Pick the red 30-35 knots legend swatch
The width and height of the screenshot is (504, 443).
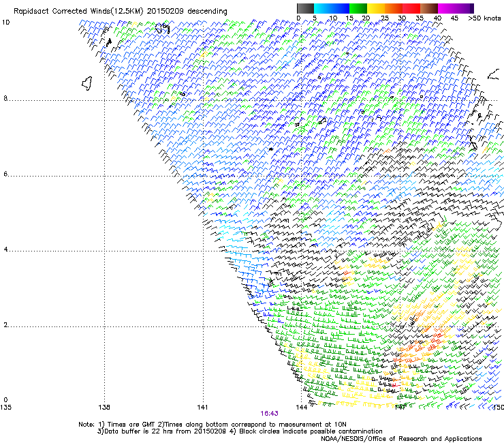tap(411, 8)
